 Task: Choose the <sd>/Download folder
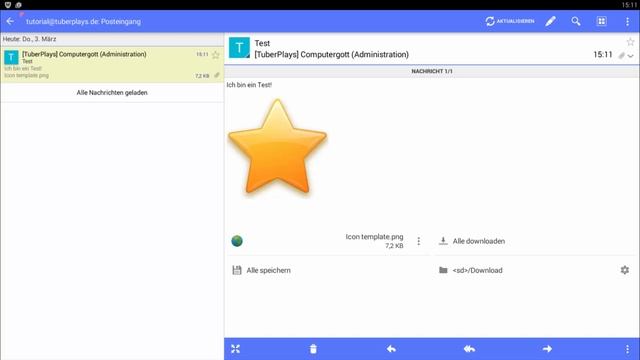pos(471,270)
